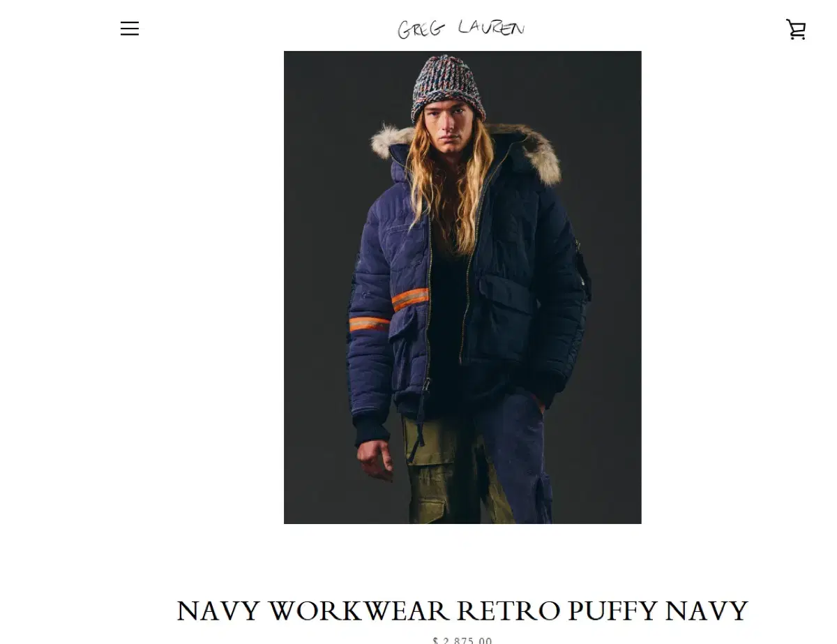Click the orange reflective sleeve stripe
This screenshot has height=644, width=837.
[x=409, y=299]
